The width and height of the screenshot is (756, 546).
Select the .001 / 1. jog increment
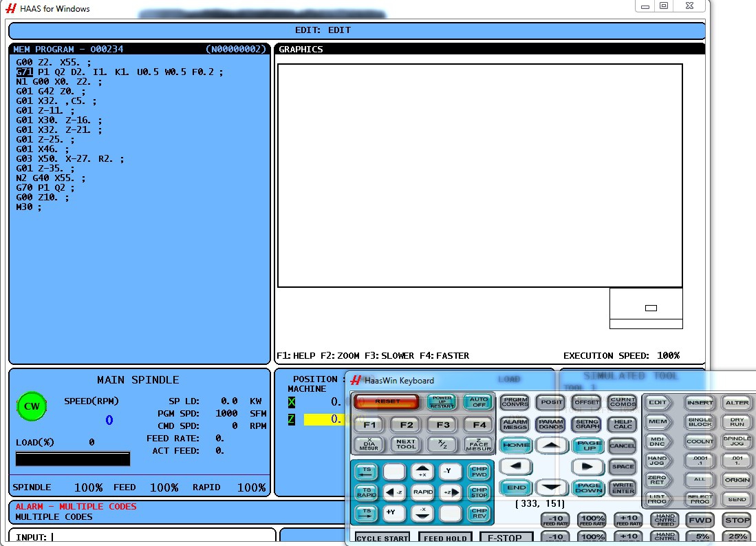737,460
